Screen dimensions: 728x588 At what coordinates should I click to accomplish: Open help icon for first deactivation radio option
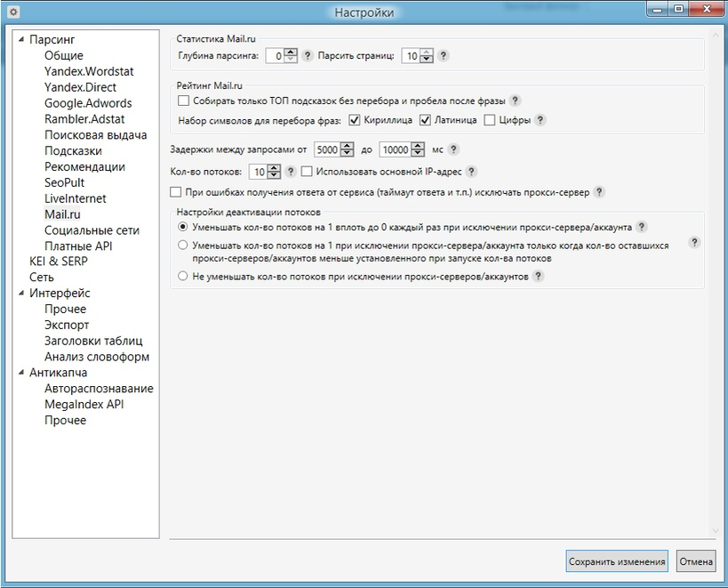pyautogui.click(x=642, y=227)
